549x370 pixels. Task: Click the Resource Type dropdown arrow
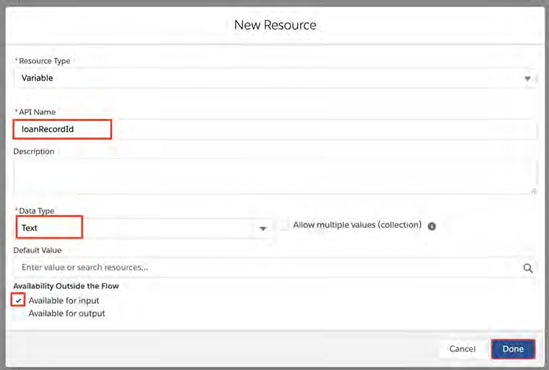click(527, 78)
